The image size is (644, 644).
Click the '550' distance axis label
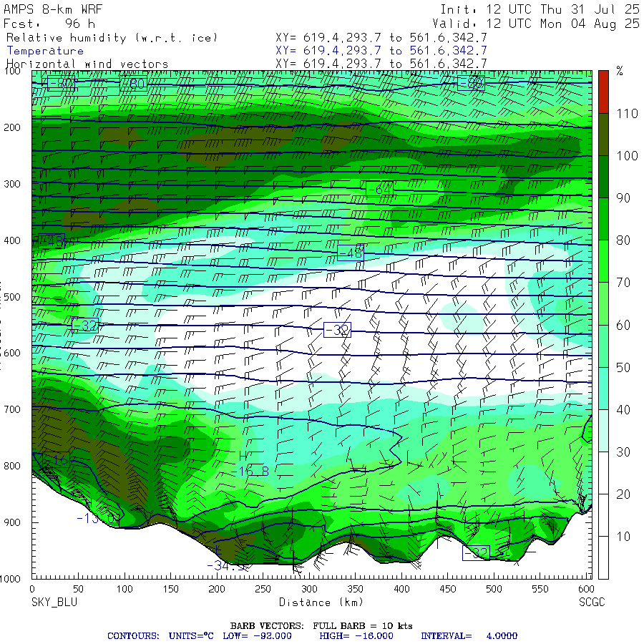(x=540, y=589)
